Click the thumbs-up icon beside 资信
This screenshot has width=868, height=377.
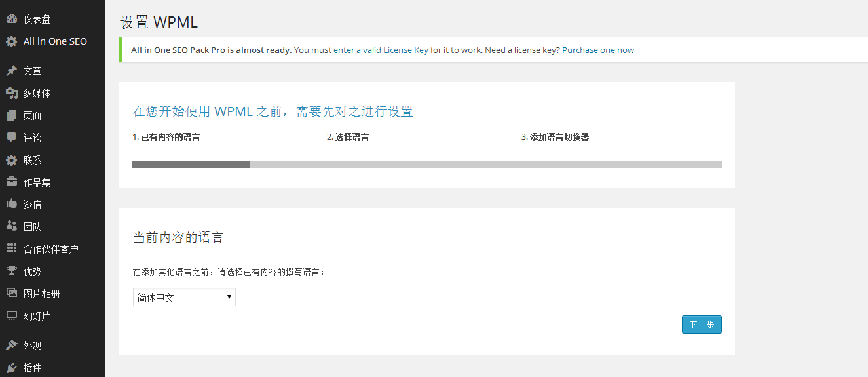click(x=11, y=205)
